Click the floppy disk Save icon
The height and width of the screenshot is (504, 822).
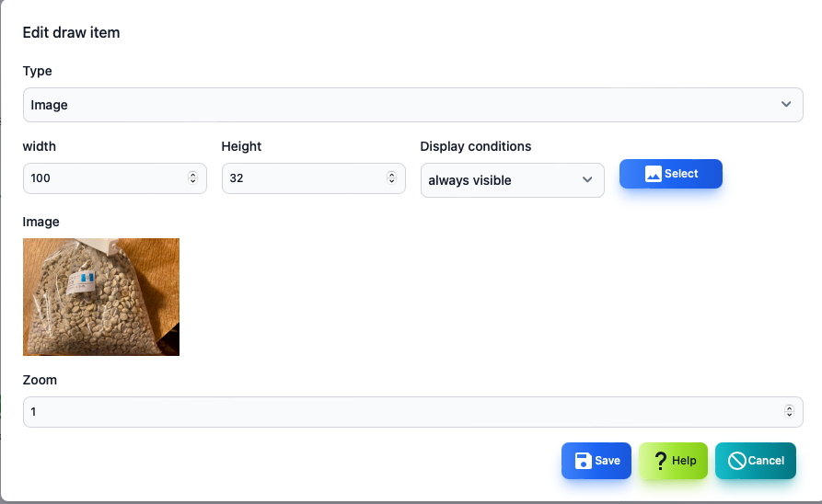(x=583, y=461)
